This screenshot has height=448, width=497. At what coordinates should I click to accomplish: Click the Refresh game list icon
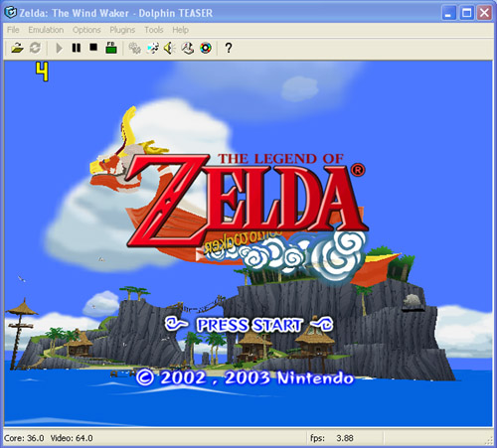click(x=35, y=48)
